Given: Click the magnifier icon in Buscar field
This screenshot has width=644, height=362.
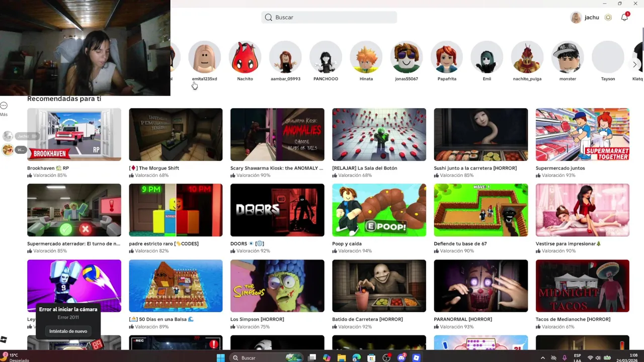Looking at the screenshot, I should pyautogui.click(x=269, y=18).
